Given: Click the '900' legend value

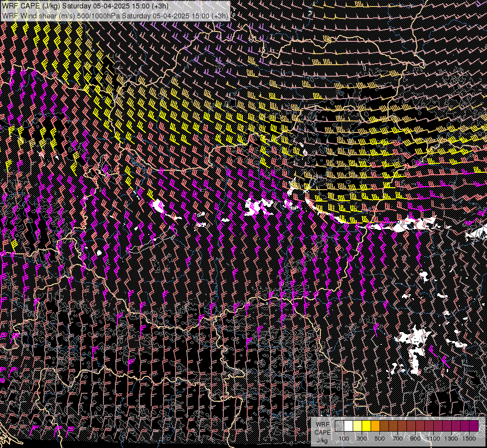Looking at the screenshot, I should (415, 439).
